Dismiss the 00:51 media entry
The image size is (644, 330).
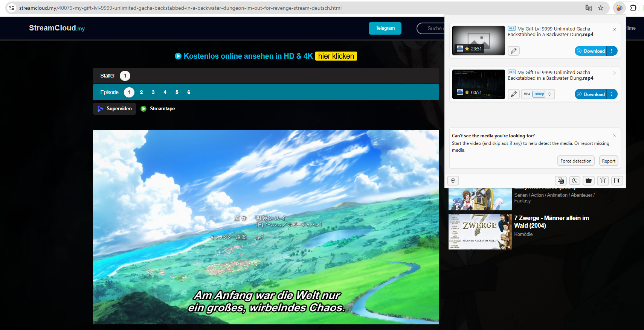click(615, 73)
